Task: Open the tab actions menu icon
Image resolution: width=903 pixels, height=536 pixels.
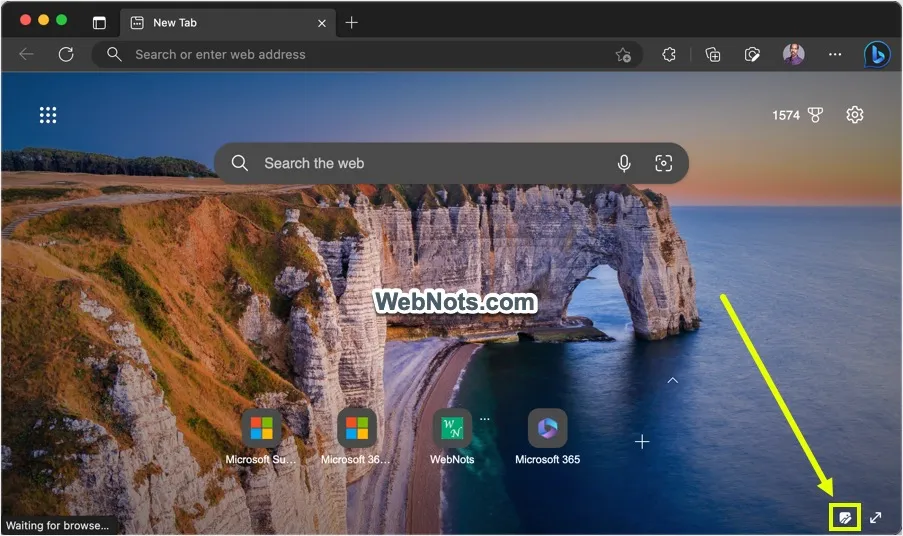Action: [x=99, y=22]
